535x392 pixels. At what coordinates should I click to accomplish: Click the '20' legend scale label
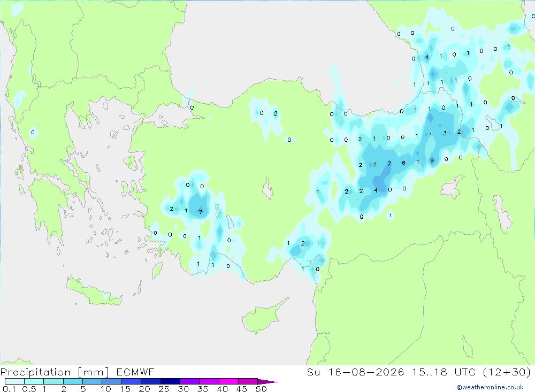(x=144, y=389)
